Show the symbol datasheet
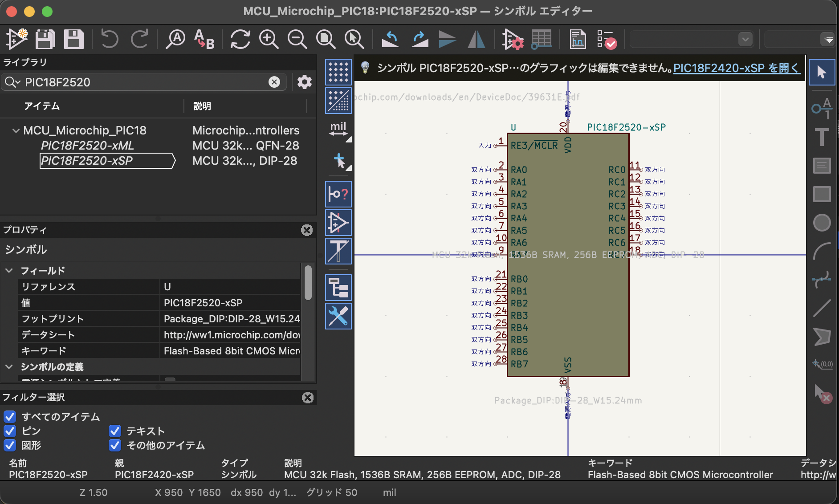The image size is (839, 504). (578, 39)
